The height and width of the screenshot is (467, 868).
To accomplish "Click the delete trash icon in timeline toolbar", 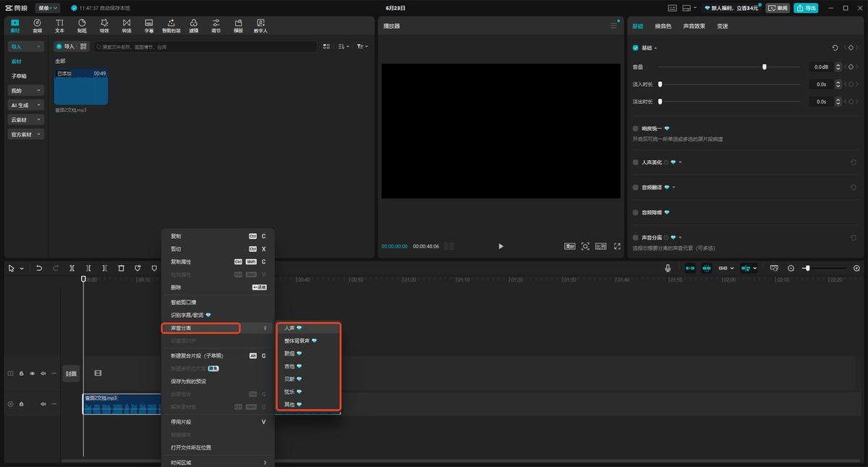I will 121,268.
